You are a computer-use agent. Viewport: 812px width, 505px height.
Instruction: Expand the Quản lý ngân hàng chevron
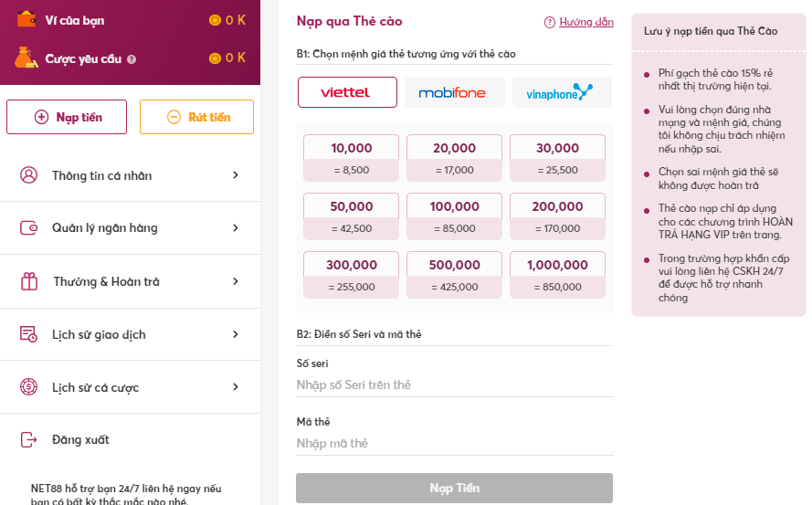click(x=236, y=228)
